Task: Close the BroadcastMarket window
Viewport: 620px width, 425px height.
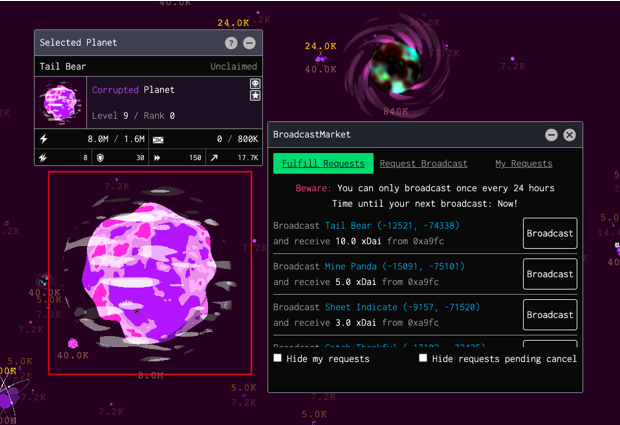Action: 569,135
